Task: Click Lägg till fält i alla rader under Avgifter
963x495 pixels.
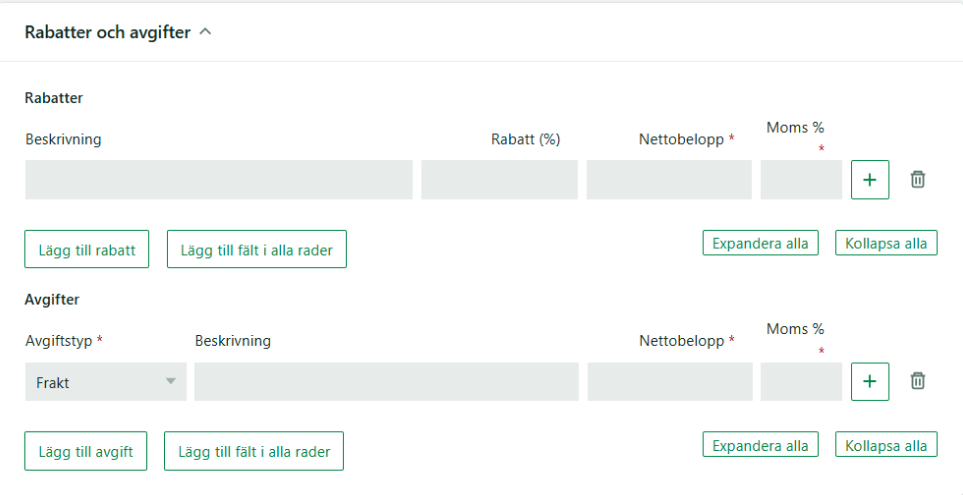Action: pos(254,451)
